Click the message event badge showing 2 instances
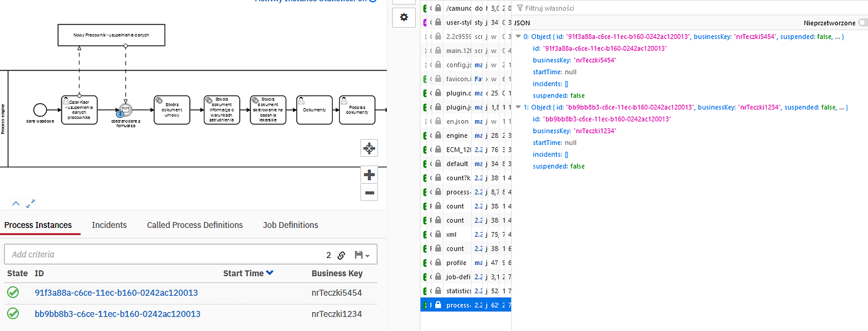The width and height of the screenshot is (868, 331). [x=120, y=114]
